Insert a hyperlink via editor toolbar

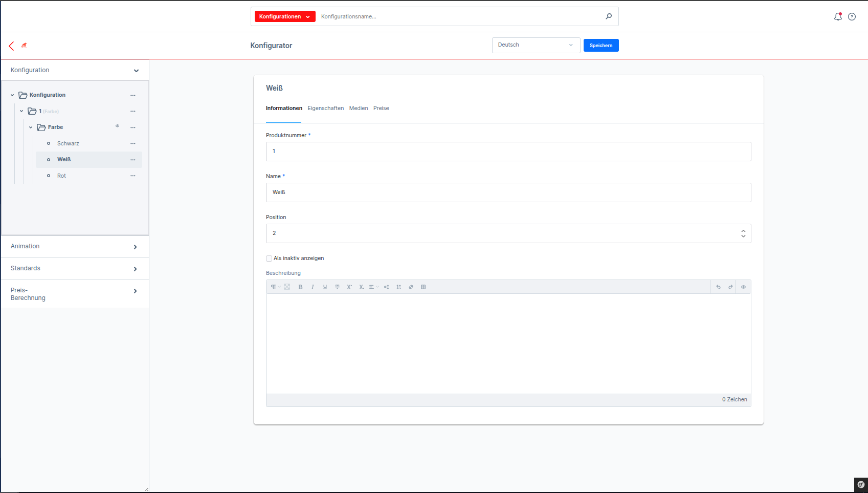point(411,287)
